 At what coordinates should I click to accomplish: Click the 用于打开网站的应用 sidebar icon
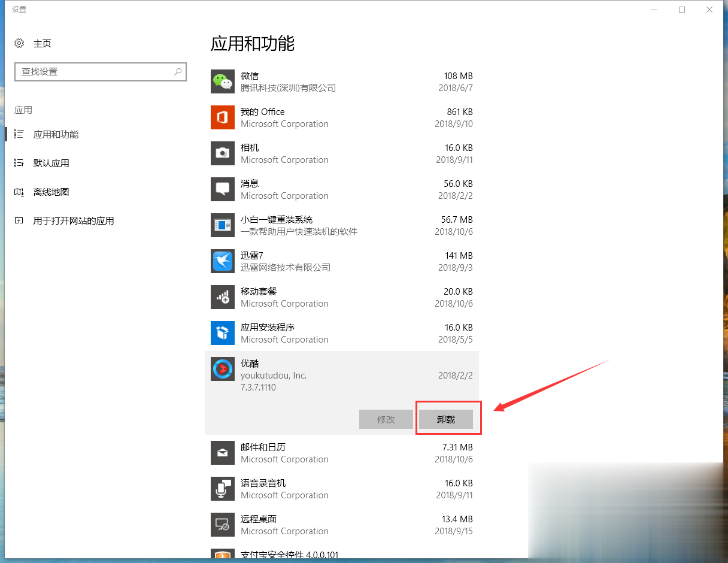click(19, 220)
